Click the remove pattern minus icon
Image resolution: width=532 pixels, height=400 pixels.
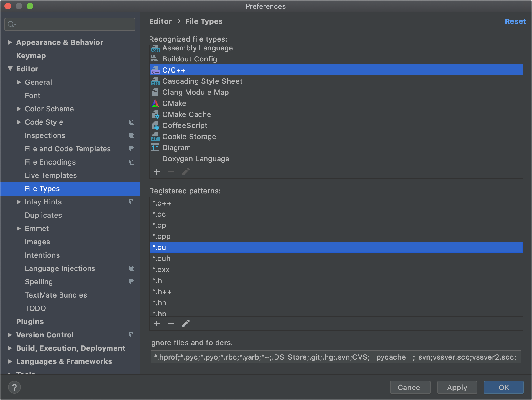(171, 324)
